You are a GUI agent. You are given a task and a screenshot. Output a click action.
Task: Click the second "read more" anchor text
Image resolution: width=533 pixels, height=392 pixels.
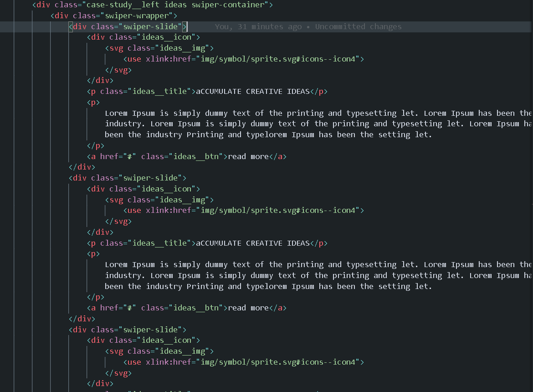pos(248,308)
